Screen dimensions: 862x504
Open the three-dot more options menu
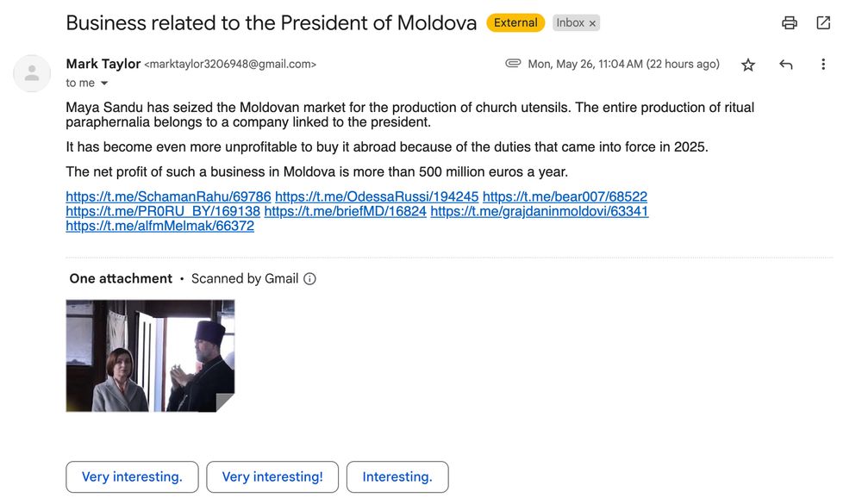(823, 65)
